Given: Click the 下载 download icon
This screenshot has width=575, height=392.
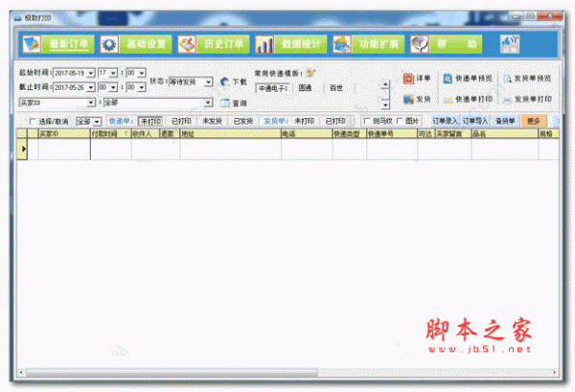Looking at the screenshot, I should pyautogui.click(x=225, y=81).
